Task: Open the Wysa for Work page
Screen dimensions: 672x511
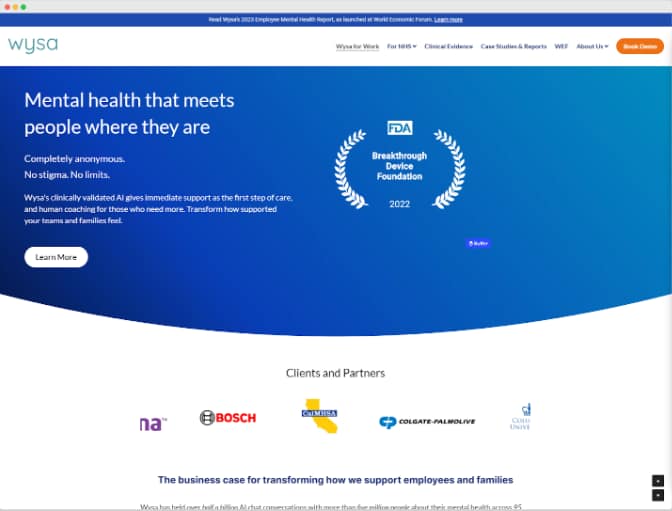Action: pyautogui.click(x=356, y=46)
